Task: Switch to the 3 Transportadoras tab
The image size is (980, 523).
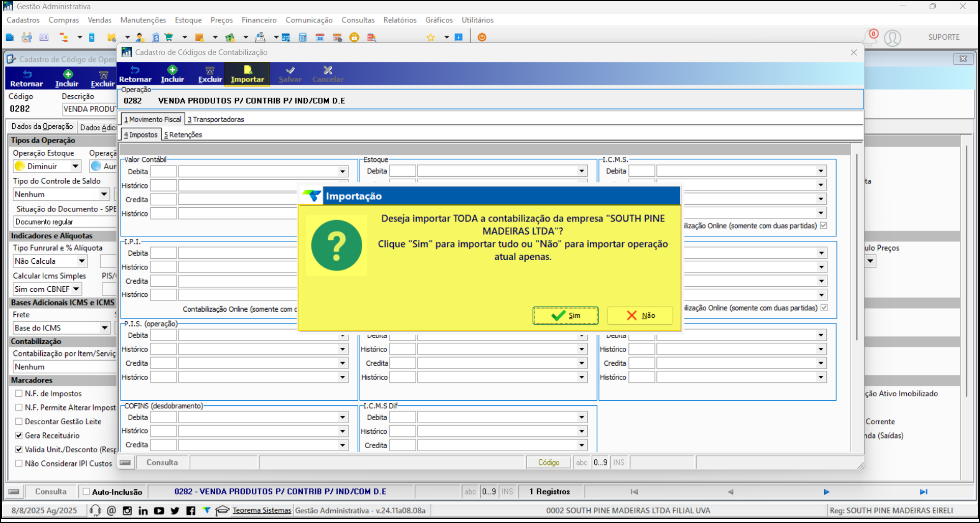Action: click(x=216, y=119)
